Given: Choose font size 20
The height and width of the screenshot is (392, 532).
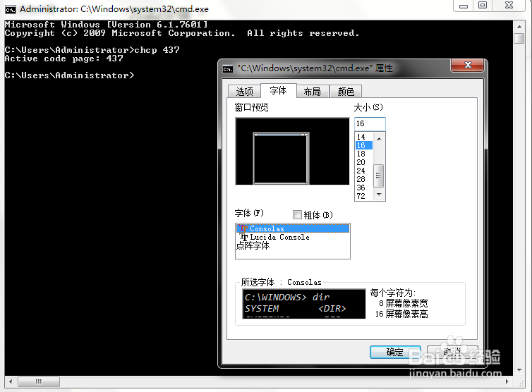Looking at the screenshot, I should pyautogui.click(x=363, y=162).
